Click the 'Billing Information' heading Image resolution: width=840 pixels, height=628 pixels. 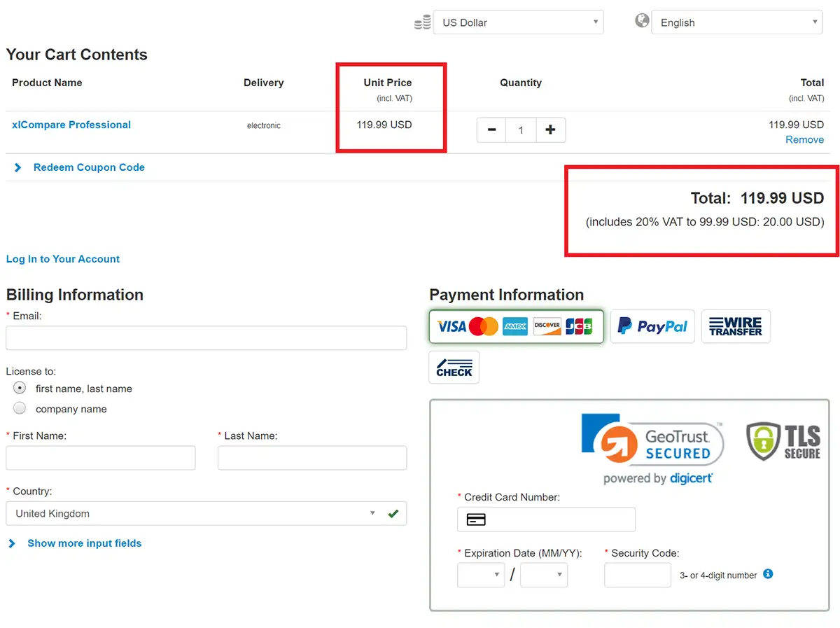coord(75,295)
